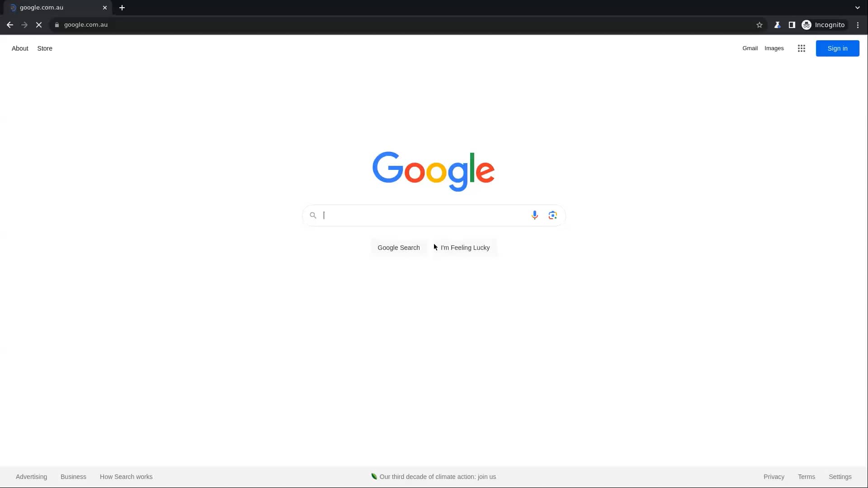The height and width of the screenshot is (488, 868).
Task: Click the Google voice search microphone icon
Action: pyautogui.click(x=535, y=215)
